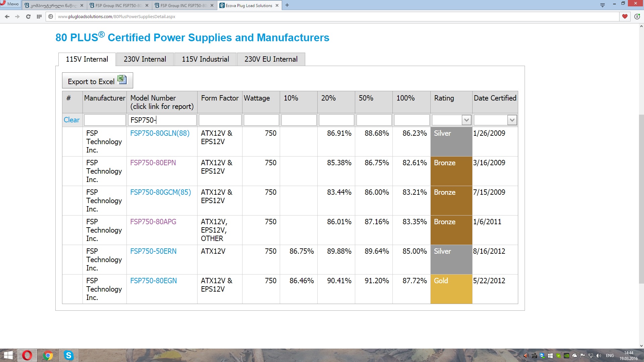The width and height of the screenshot is (644, 362).
Task: Open OneDrive cloud tray icon
Action: tap(575, 356)
